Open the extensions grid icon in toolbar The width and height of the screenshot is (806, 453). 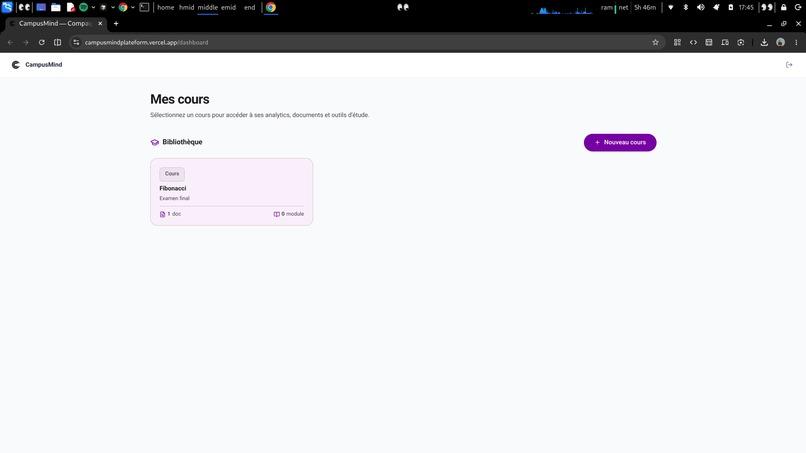[x=677, y=43]
